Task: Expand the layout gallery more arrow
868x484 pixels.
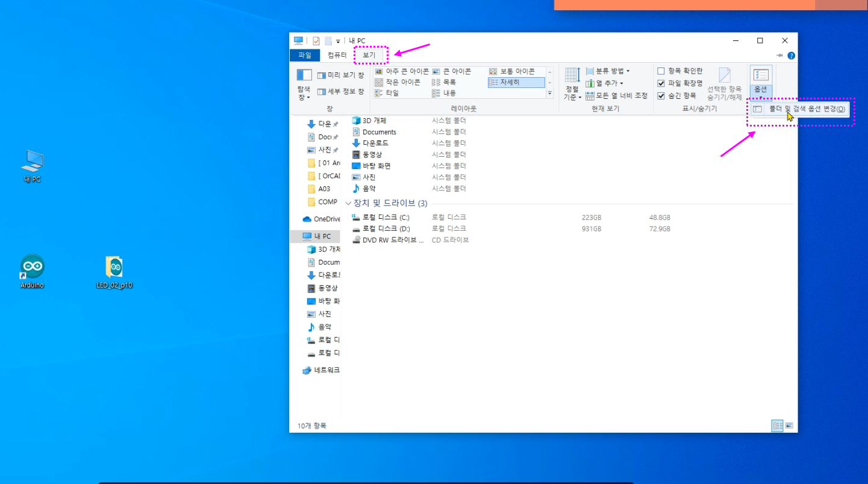Action: click(549, 93)
